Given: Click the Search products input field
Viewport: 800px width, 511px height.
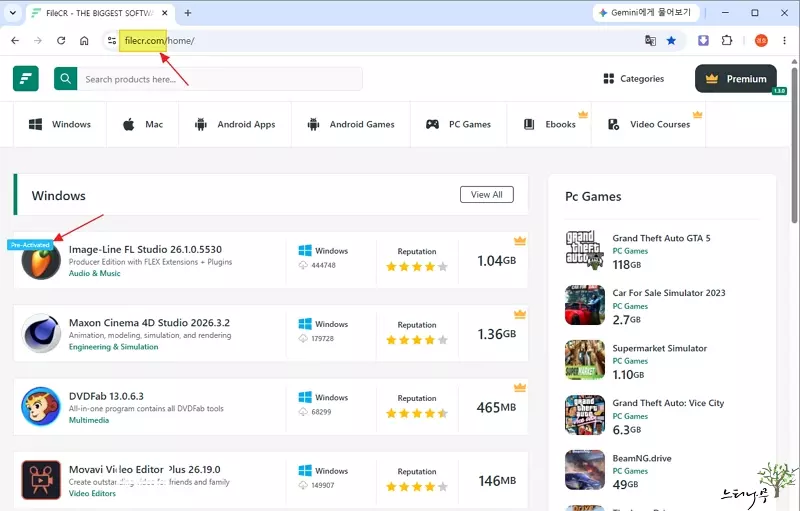Looking at the screenshot, I should (x=220, y=79).
